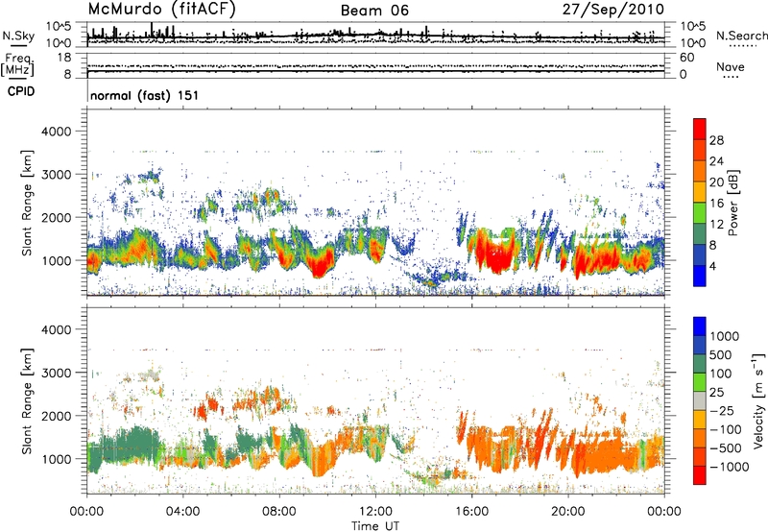Image resolution: width=768 pixels, height=532 pixels.
Task: Click the '08:00' time axis label
Action: [279, 512]
